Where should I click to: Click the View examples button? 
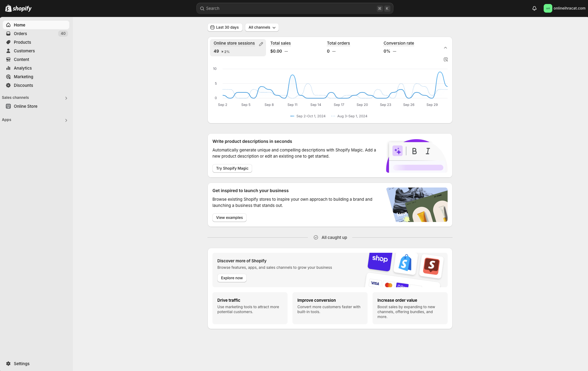tap(229, 218)
